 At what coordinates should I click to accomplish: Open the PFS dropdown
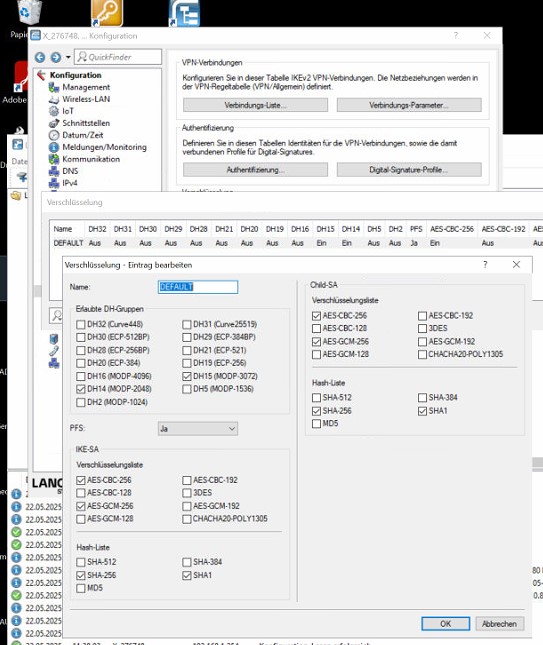(x=197, y=429)
